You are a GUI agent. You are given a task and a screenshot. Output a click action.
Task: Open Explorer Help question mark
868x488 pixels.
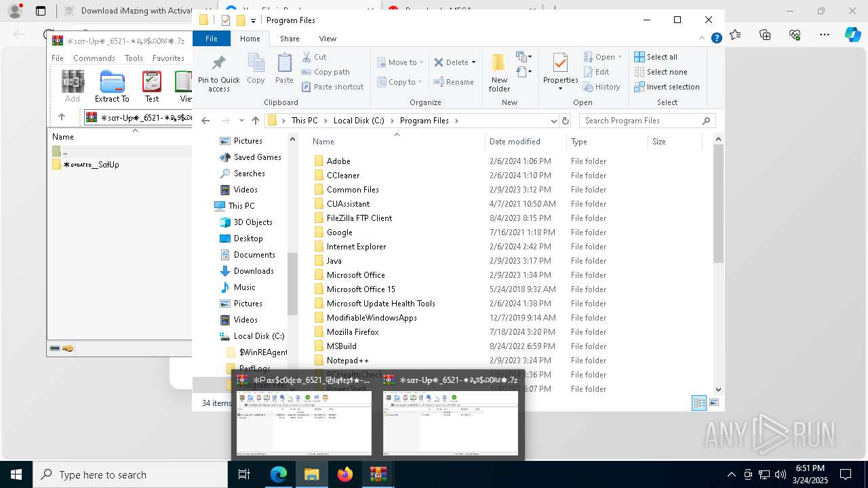pos(716,39)
